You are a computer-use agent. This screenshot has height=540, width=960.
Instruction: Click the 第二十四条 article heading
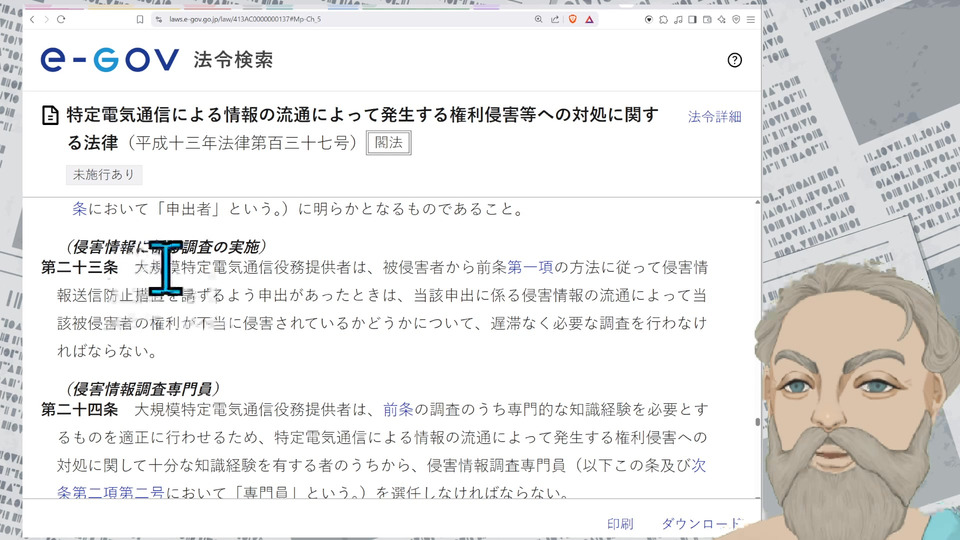tap(80, 410)
